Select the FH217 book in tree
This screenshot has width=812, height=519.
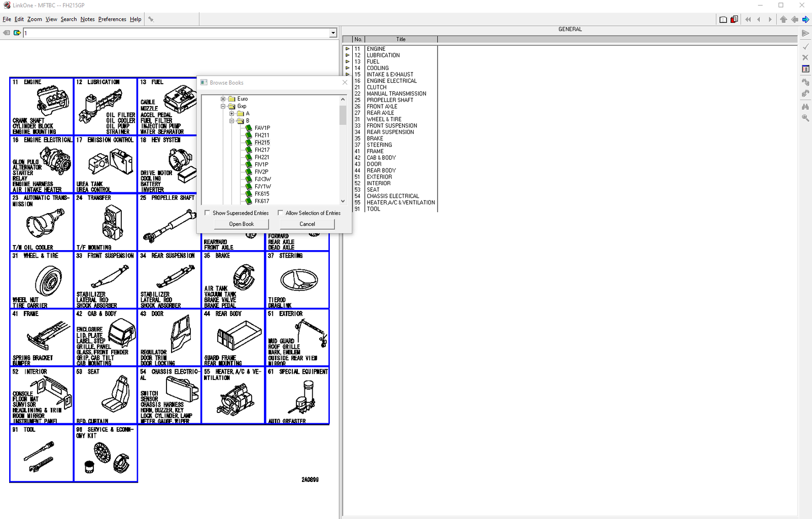(x=262, y=150)
